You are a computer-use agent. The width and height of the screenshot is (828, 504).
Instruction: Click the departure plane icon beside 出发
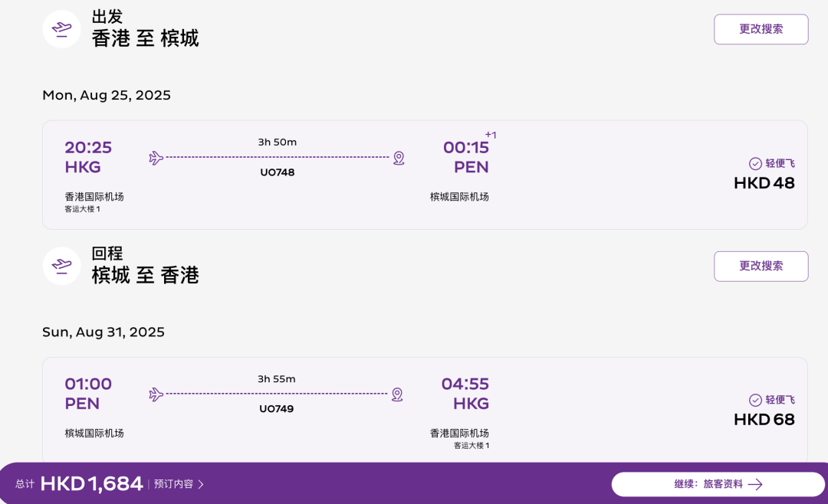pyautogui.click(x=62, y=29)
